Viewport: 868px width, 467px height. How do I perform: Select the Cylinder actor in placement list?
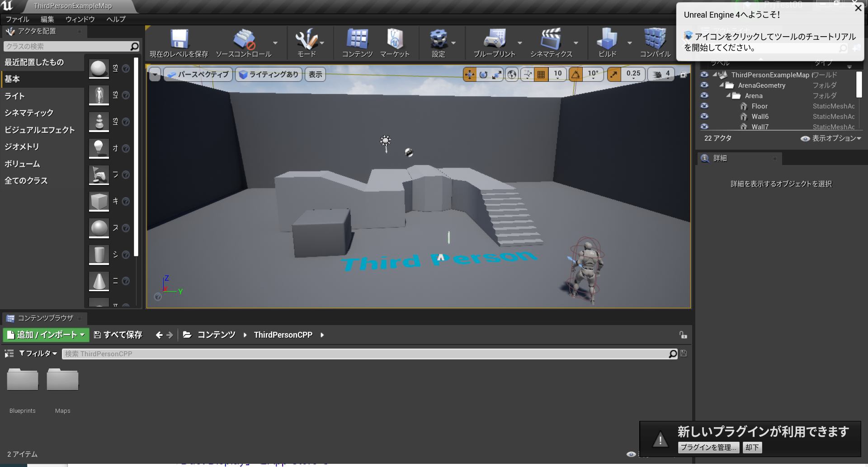click(99, 255)
